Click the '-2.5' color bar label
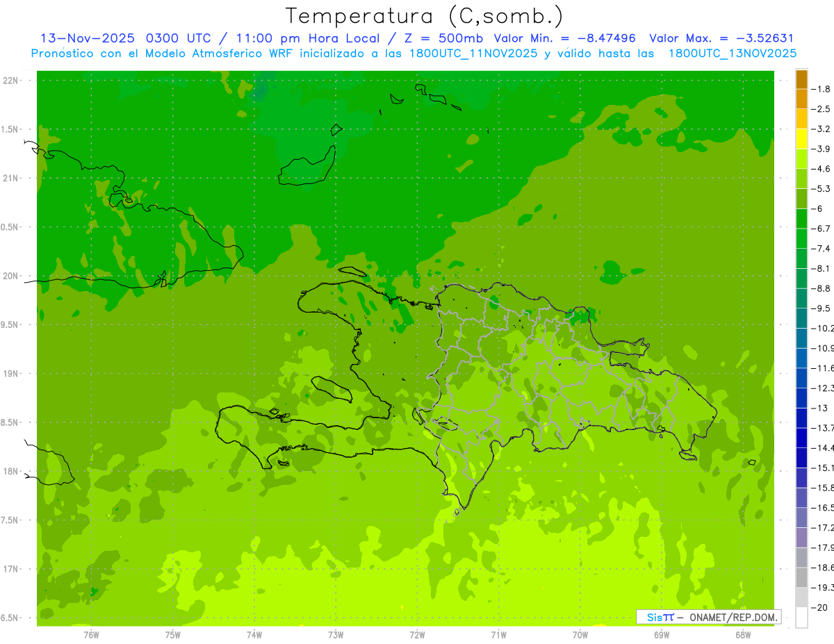Viewport: 834px width, 644px height. pos(821,109)
